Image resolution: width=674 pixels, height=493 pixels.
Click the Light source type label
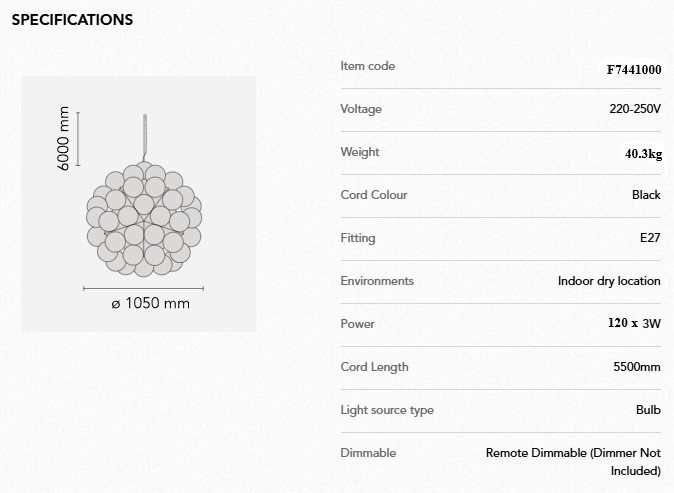tap(387, 410)
